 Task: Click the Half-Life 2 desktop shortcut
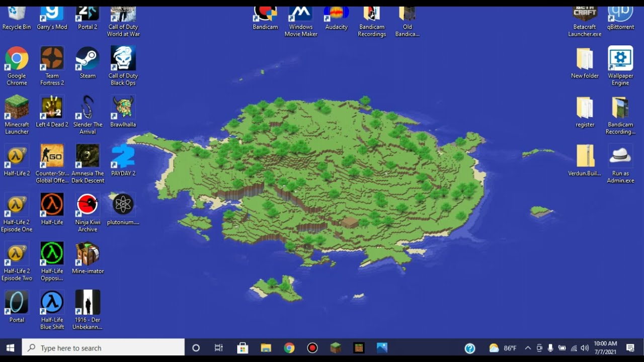(x=17, y=160)
